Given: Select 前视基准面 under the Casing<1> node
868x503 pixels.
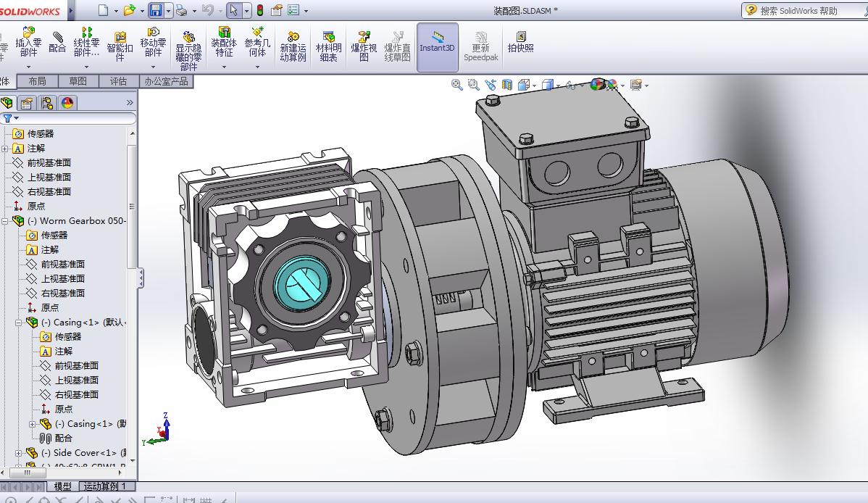Looking at the screenshot, I should (x=76, y=365).
